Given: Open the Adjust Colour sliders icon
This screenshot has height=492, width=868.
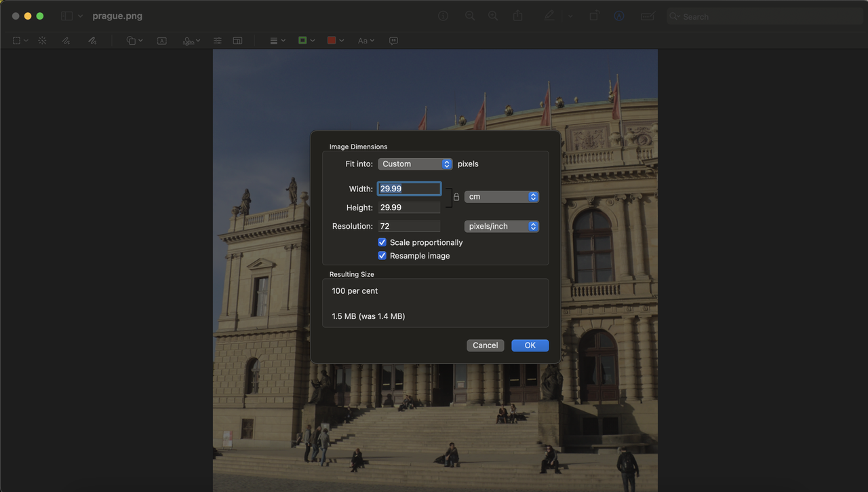Looking at the screenshot, I should (x=218, y=41).
